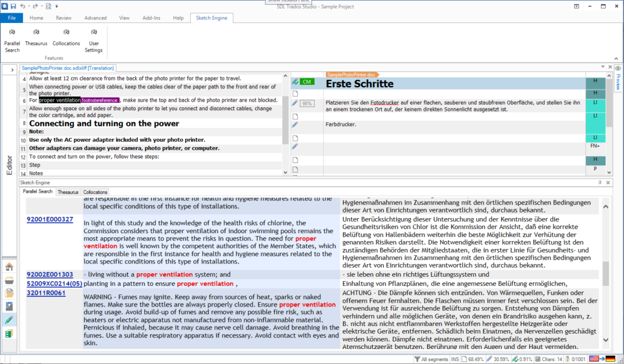The image size is (624, 364).
Task: Customize the quick access toolbar dropdown
Action: (x=57, y=6)
